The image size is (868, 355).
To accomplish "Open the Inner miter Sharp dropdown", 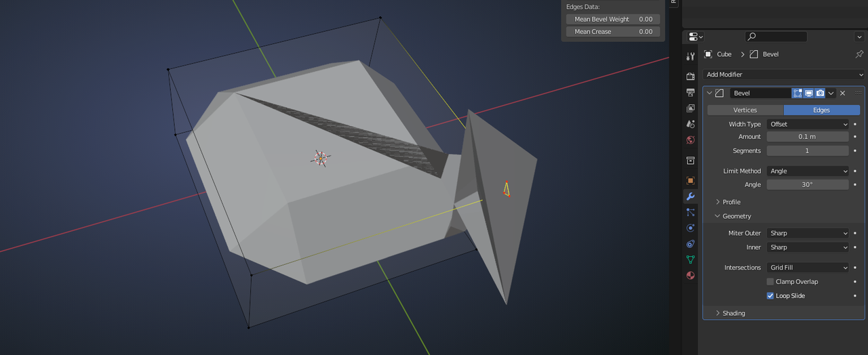I will [808, 247].
